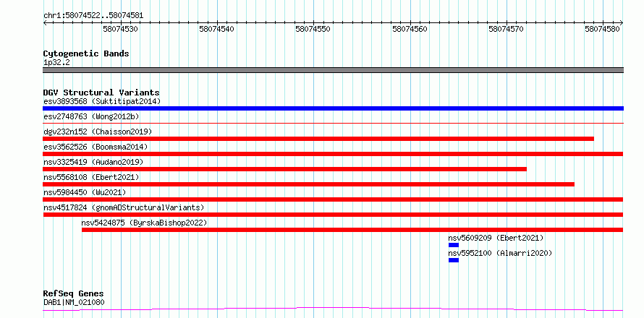644x318 pixels.
Task: Open the esv3893568 (Suktitipat2014) label
Action: 102,101
